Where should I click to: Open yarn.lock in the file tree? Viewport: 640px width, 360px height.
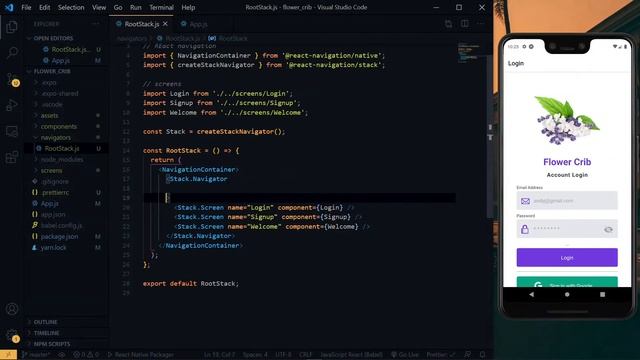[x=53, y=247]
